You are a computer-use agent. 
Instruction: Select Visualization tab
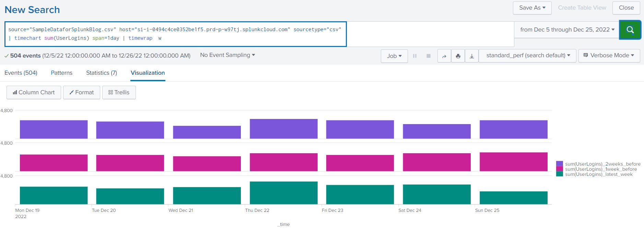click(148, 73)
